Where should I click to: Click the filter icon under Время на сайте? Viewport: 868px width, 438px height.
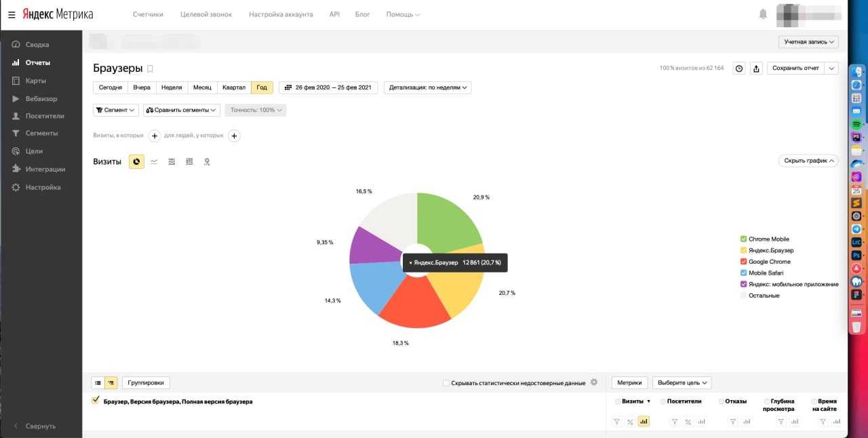pyautogui.click(x=823, y=422)
